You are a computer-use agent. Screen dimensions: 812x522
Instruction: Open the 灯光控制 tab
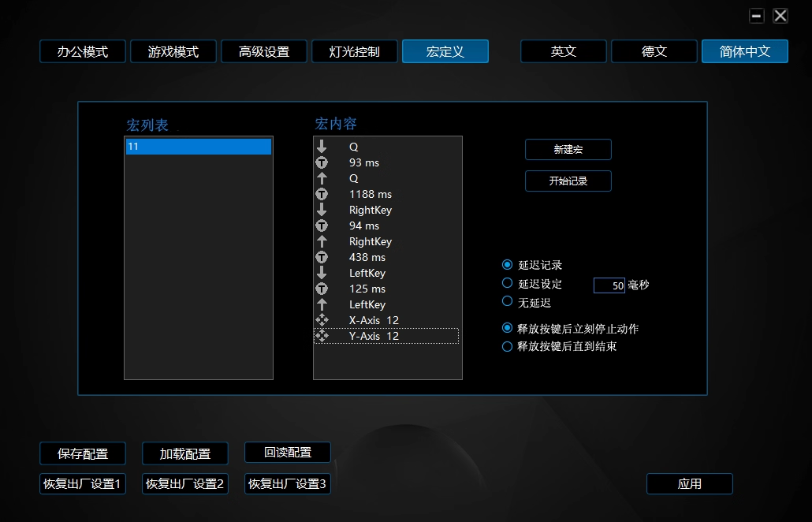click(x=355, y=51)
